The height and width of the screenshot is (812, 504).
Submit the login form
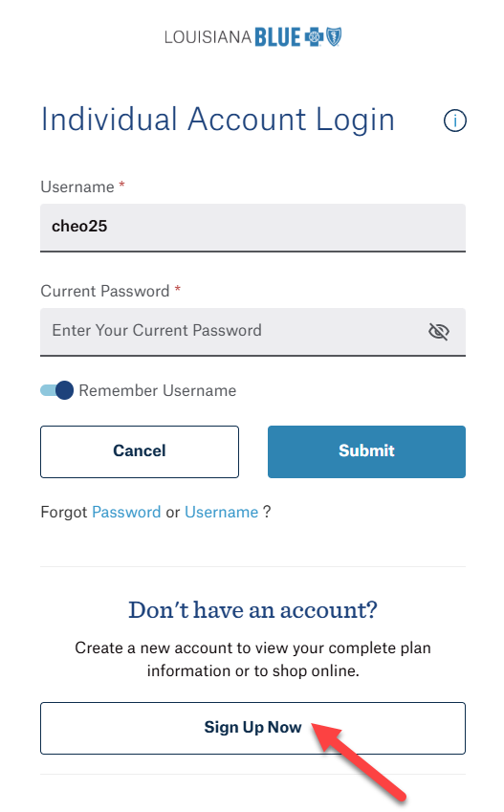point(366,451)
